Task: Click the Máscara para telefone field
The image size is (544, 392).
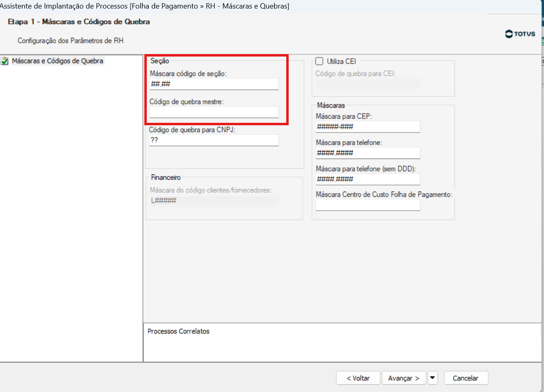Action: pyautogui.click(x=368, y=153)
